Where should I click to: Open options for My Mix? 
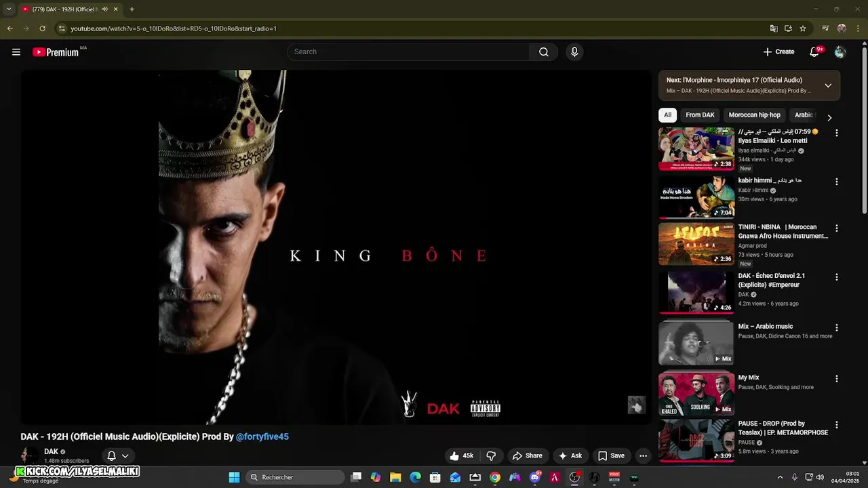[x=836, y=379]
